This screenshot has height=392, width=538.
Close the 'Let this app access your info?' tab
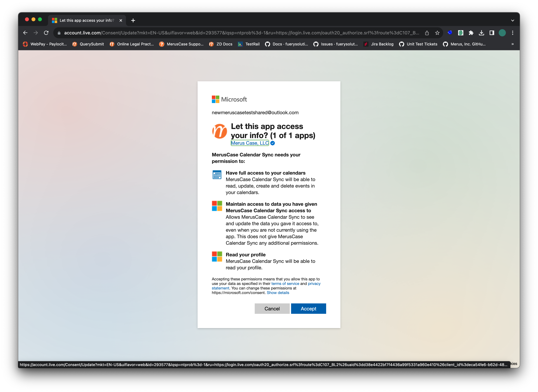121,20
